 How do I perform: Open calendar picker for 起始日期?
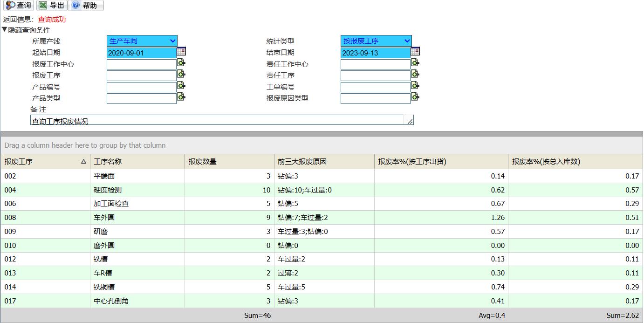pos(182,51)
